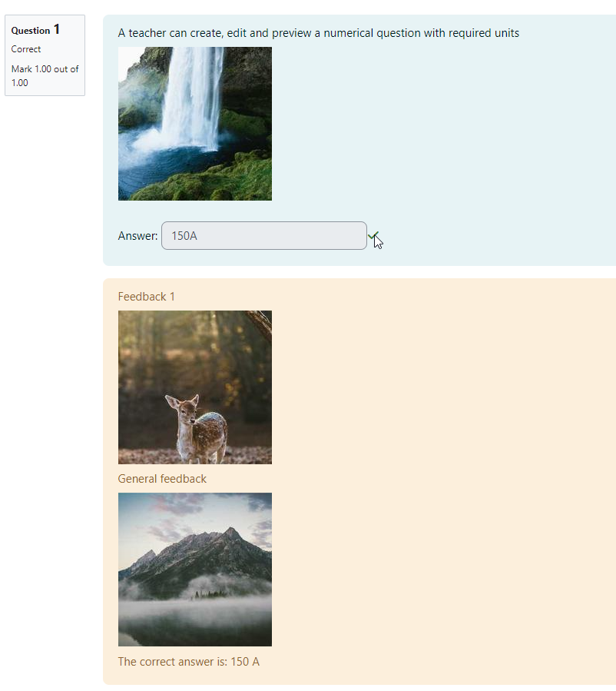The width and height of the screenshot is (616, 691).
Task: Click "The correct answer is: 150 A" text
Action: (x=188, y=662)
